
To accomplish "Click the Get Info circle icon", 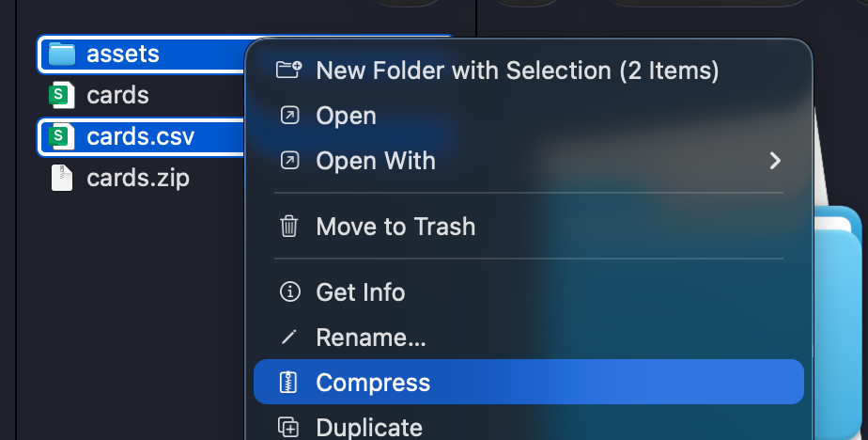I will point(289,291).
